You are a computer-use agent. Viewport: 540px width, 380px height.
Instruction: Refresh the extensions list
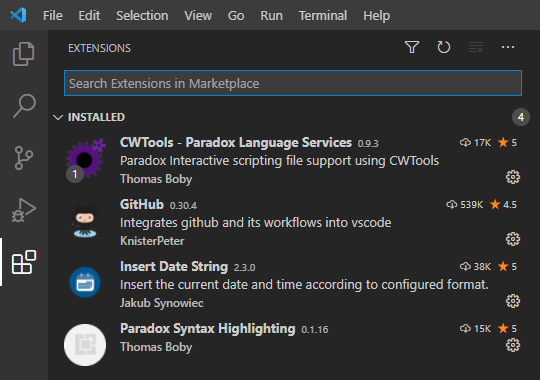coord(444,47)
